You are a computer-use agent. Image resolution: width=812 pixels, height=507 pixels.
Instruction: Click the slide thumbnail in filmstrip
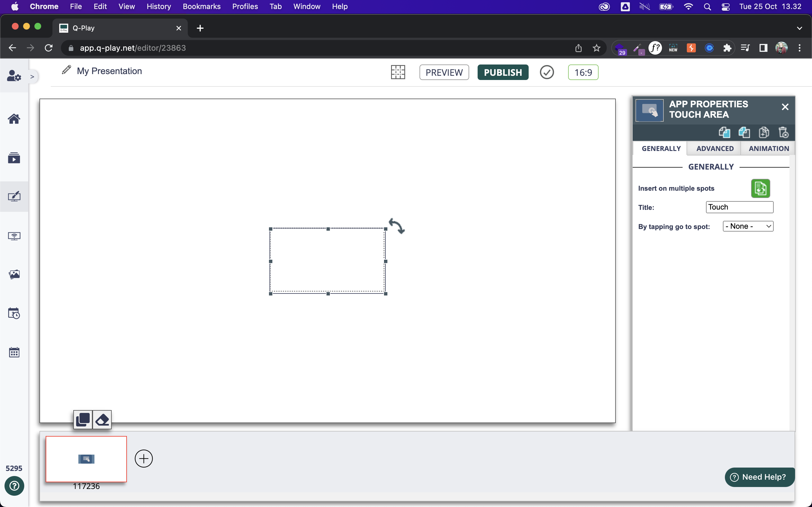(86, 459)
